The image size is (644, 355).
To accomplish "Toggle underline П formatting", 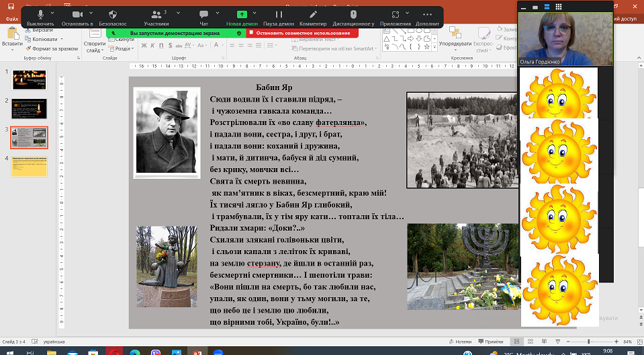I will (161, 45).
